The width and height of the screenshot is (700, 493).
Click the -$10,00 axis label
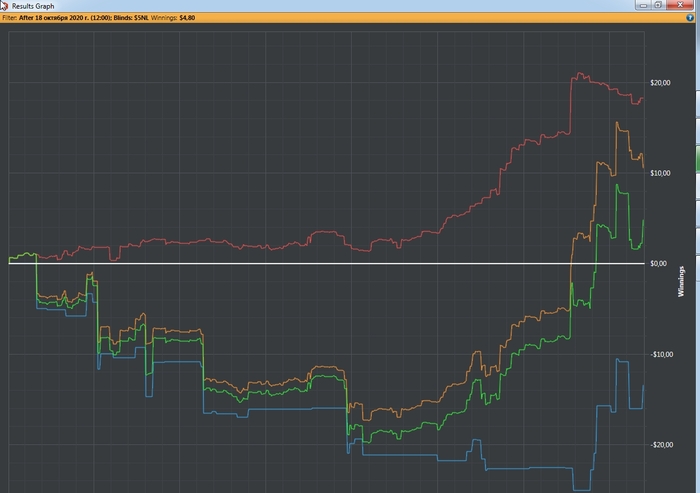pyautogui.click(x=662, y=355)
